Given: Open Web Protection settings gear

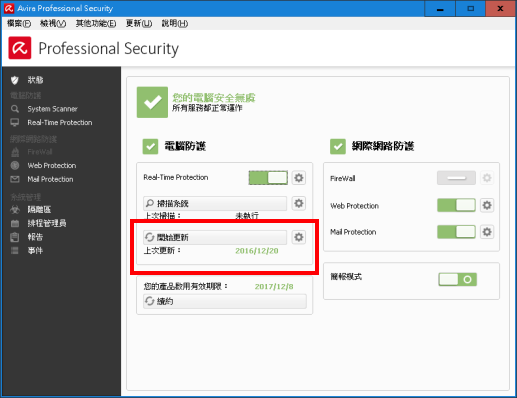Looking at the screenshot, I should coord(487,205).
